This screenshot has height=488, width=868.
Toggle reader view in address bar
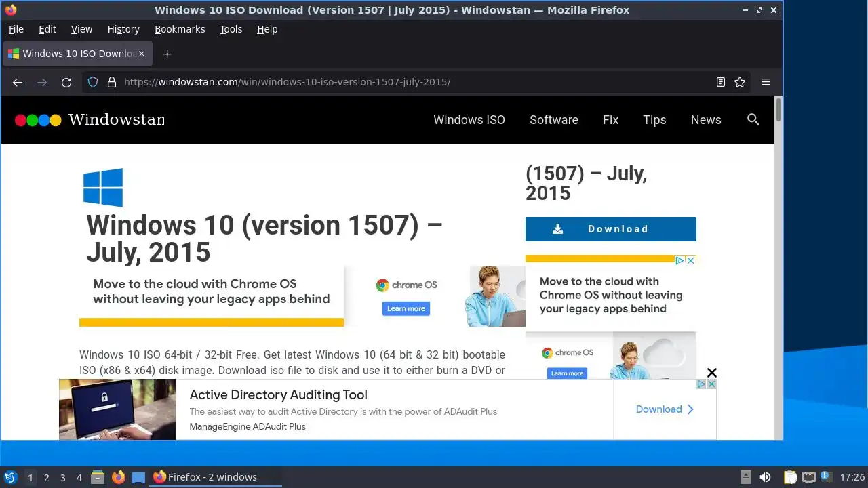pyautogui.click(x=721, y=82)
